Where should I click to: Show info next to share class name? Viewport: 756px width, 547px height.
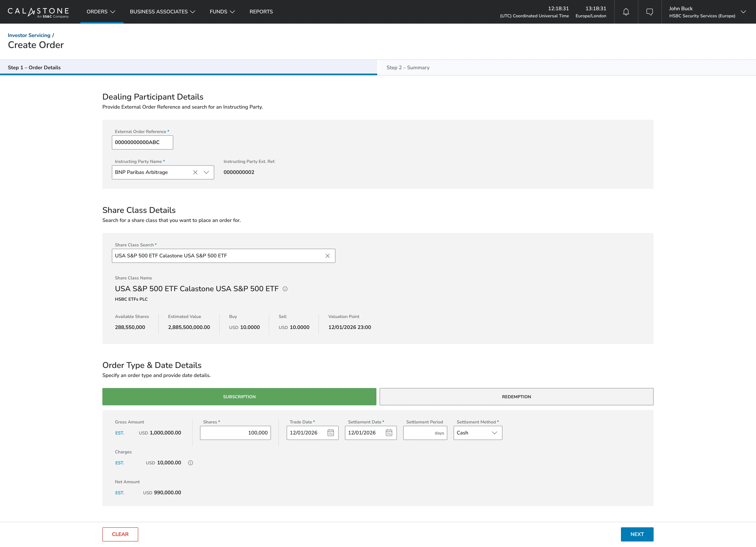pos(285,289)
